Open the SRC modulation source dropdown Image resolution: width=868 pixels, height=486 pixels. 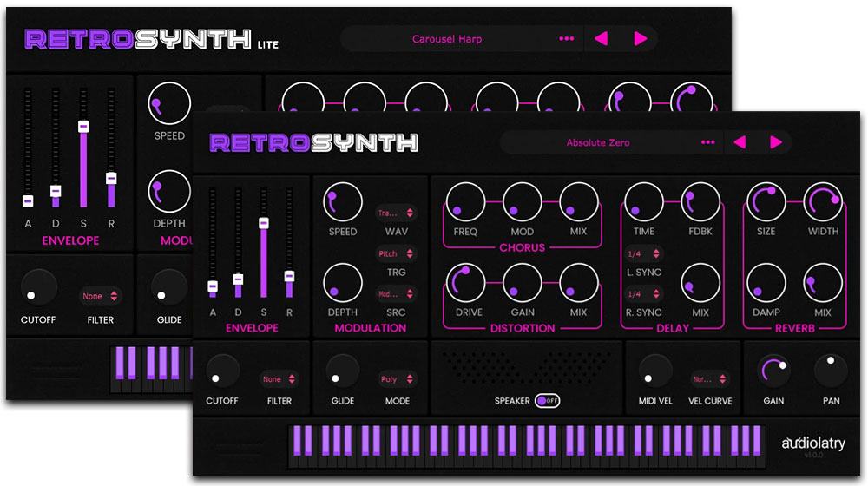(395, 294)
